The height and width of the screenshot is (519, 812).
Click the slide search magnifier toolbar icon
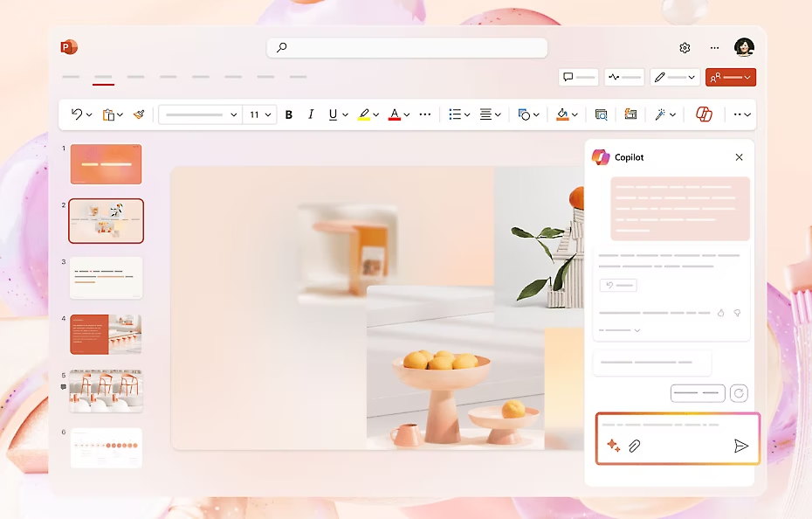click(601, 114)
